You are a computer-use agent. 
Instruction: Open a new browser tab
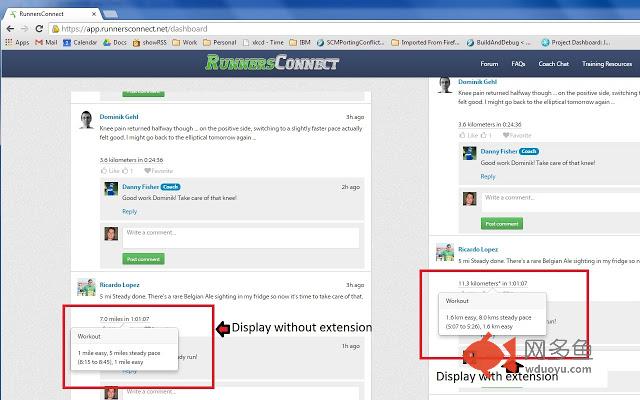110,14
